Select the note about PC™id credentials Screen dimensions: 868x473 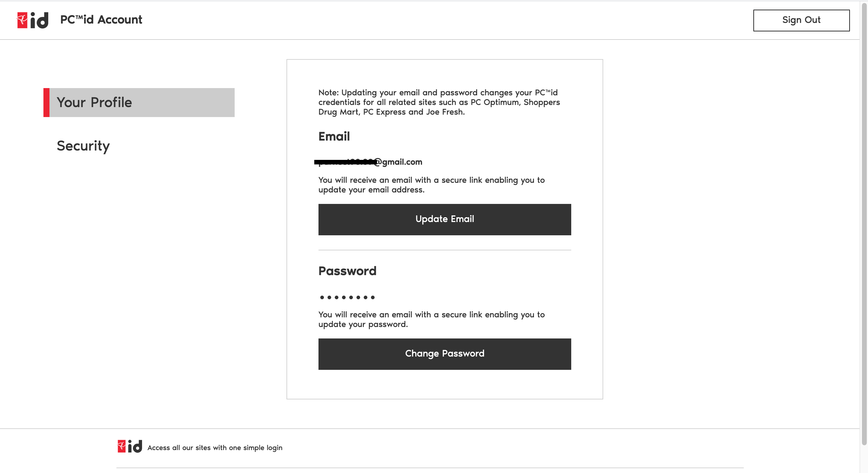click(439, 102)
